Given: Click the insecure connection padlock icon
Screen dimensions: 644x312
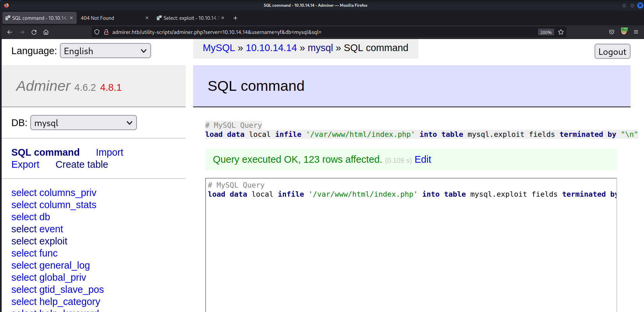Looking at the screenshot, I should coord(106,32).
